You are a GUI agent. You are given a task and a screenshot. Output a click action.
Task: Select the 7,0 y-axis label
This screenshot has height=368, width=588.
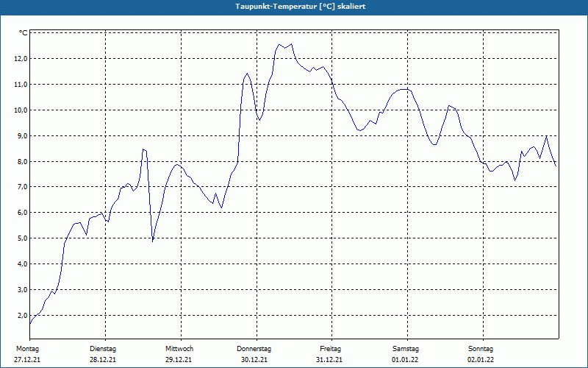coord(22,187)
